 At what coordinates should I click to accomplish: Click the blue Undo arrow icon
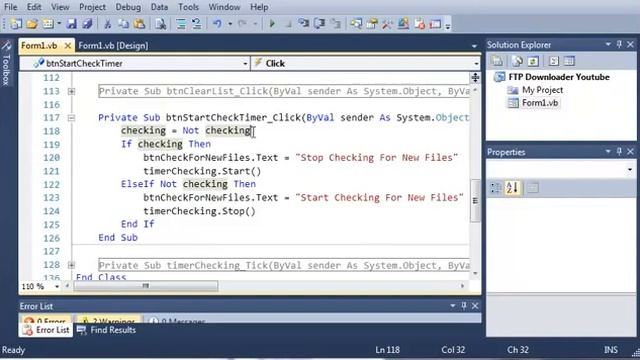point(217,24)
